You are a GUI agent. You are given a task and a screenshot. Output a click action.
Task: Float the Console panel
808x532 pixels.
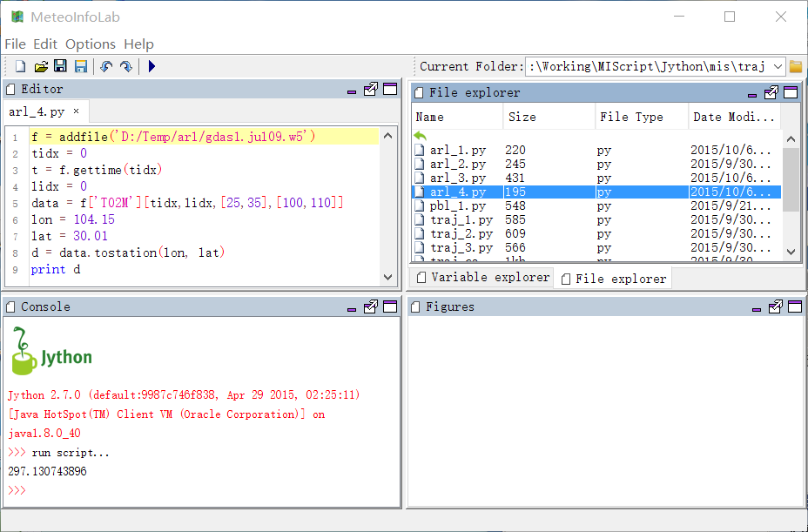371,306
